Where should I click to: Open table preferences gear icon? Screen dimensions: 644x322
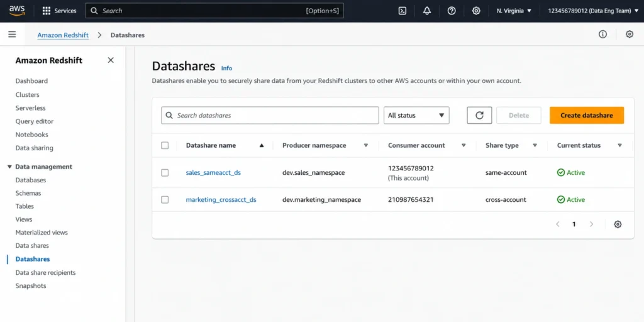point(618,225)
